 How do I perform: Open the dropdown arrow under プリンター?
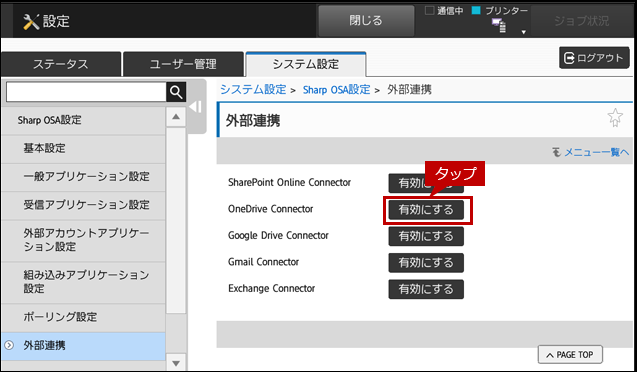coord(524,32)
